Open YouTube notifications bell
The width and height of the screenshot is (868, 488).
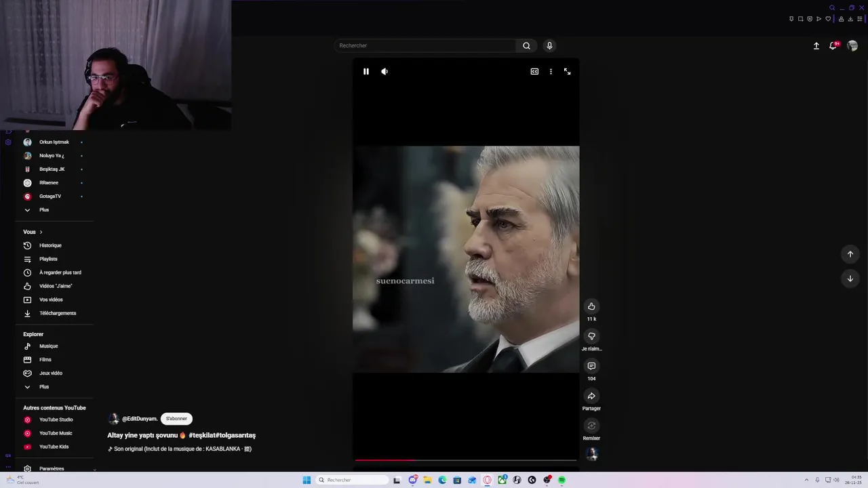pyautogui.click(x=833, y=46)
